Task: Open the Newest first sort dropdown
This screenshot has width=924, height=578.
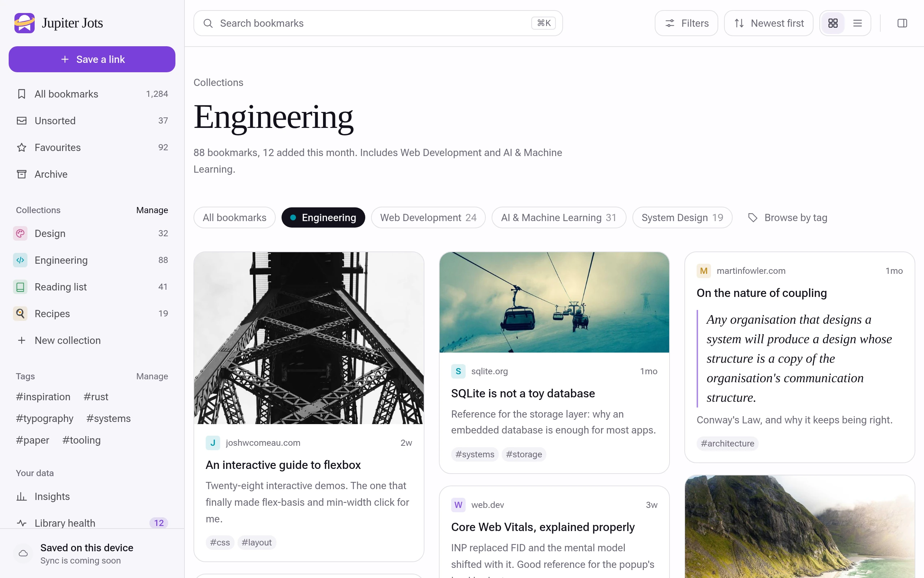Action: click(768, 23)
